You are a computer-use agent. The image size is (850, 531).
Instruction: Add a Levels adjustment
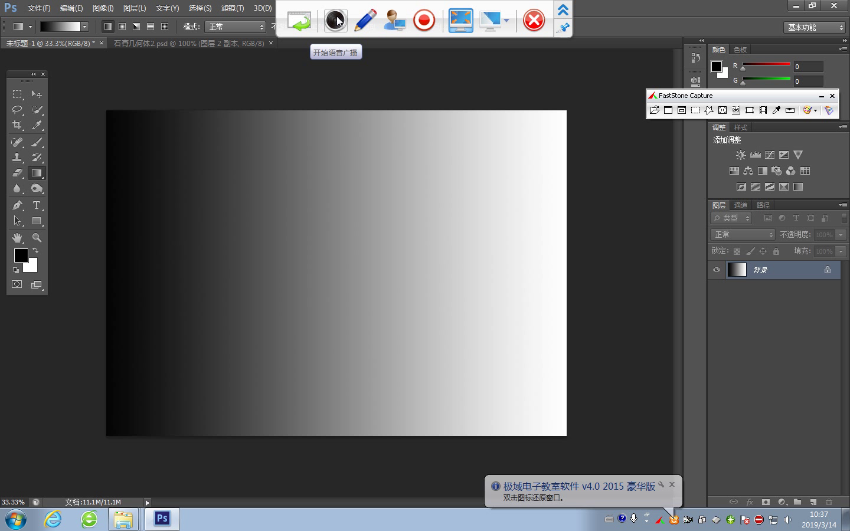click(x=755, y=155)
